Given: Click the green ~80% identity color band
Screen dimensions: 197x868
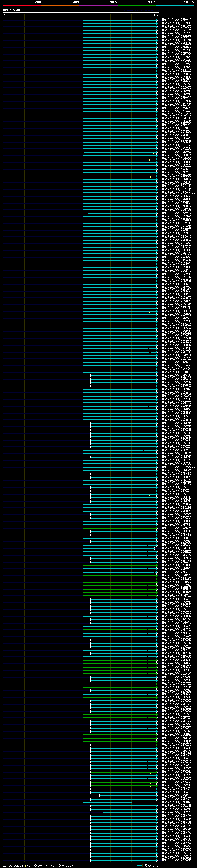Looking at the screenshot, I should (x=137, y=6).
